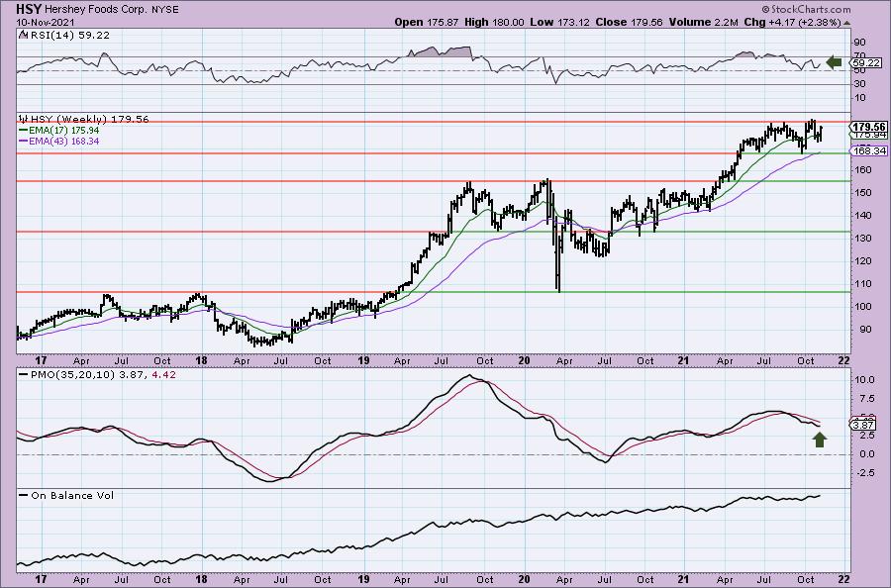Click year 21 on the bottom time axis below On Balance Vol
891x588 pixels.
683,580
